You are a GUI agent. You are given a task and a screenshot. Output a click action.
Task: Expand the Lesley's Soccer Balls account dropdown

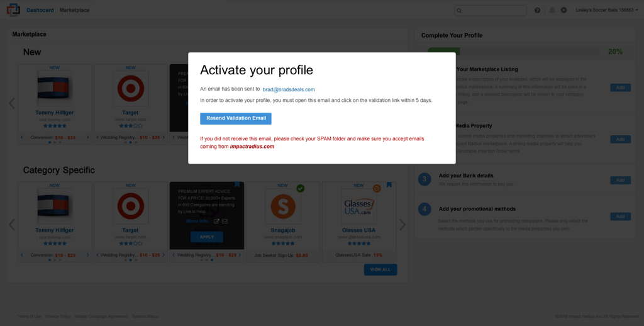tap(607, 10)
